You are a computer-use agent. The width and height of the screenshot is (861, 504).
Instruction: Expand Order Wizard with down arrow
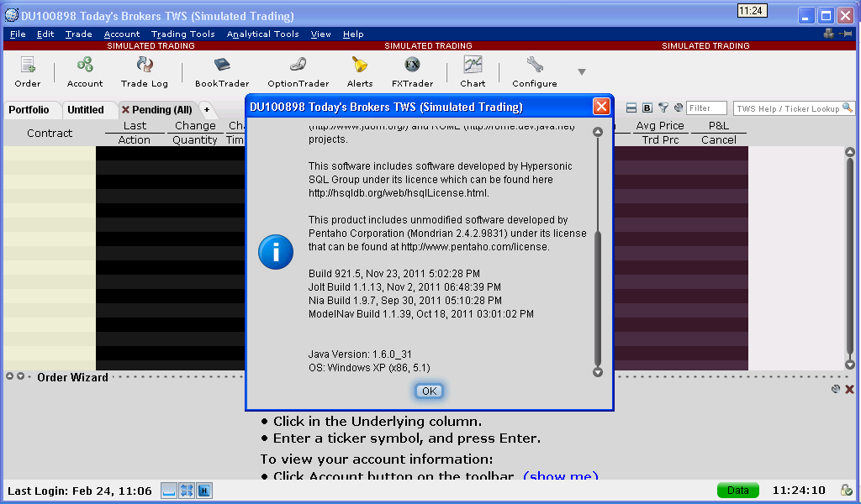[20, 376]
